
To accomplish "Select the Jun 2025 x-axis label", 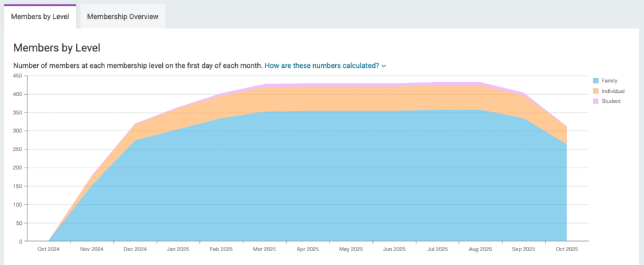I will (394, 250).
